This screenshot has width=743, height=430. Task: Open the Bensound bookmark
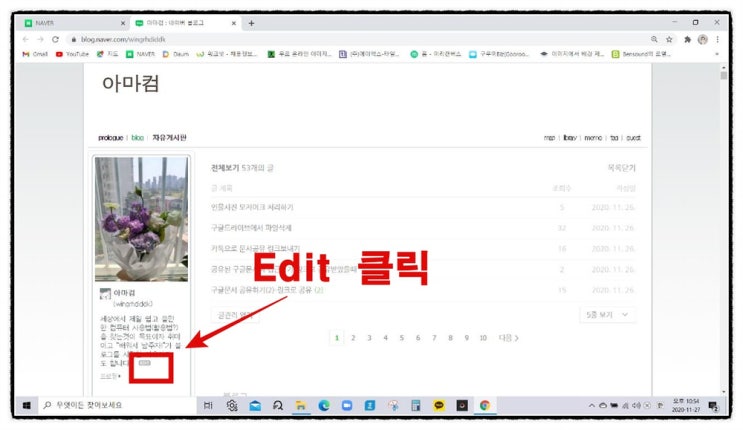tap(642, 54)
